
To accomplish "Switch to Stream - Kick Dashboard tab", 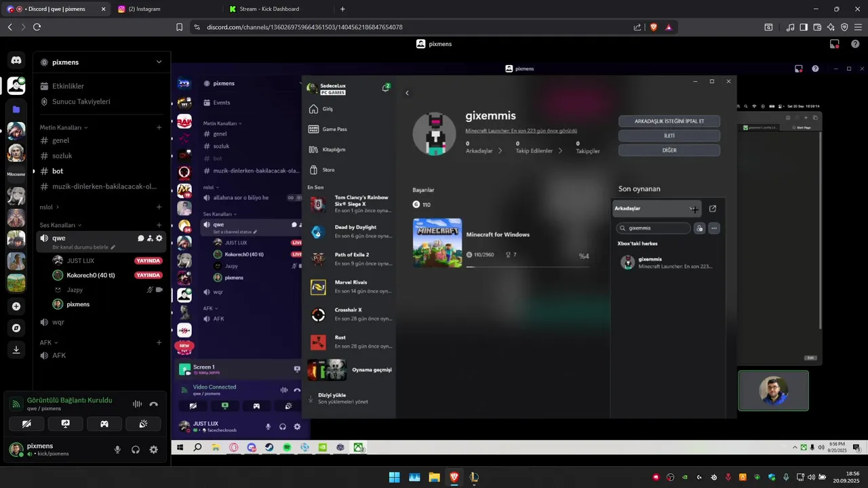I will pos(278,9).
